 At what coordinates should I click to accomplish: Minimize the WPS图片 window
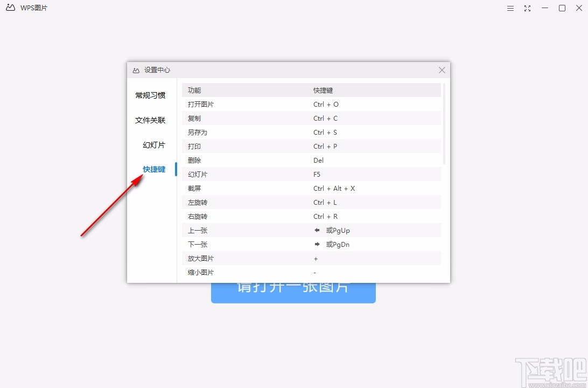544,8
